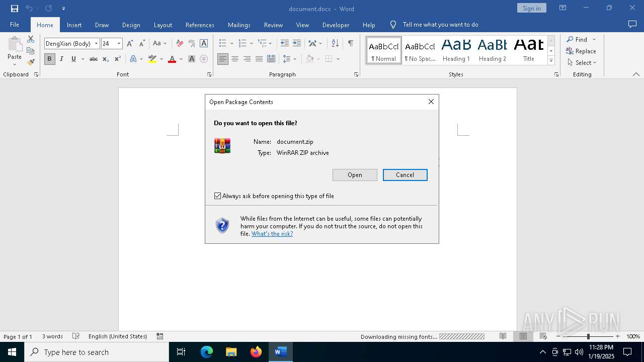Click the Copy icon in Clipboard group
This screenshot has height=362, width=644.
click(31, 51)
